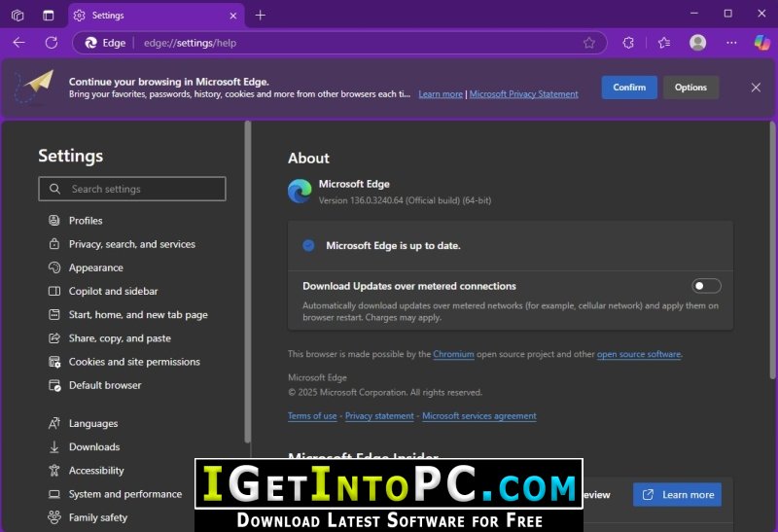Dismiss the browsing import banner

coord(756,88)
